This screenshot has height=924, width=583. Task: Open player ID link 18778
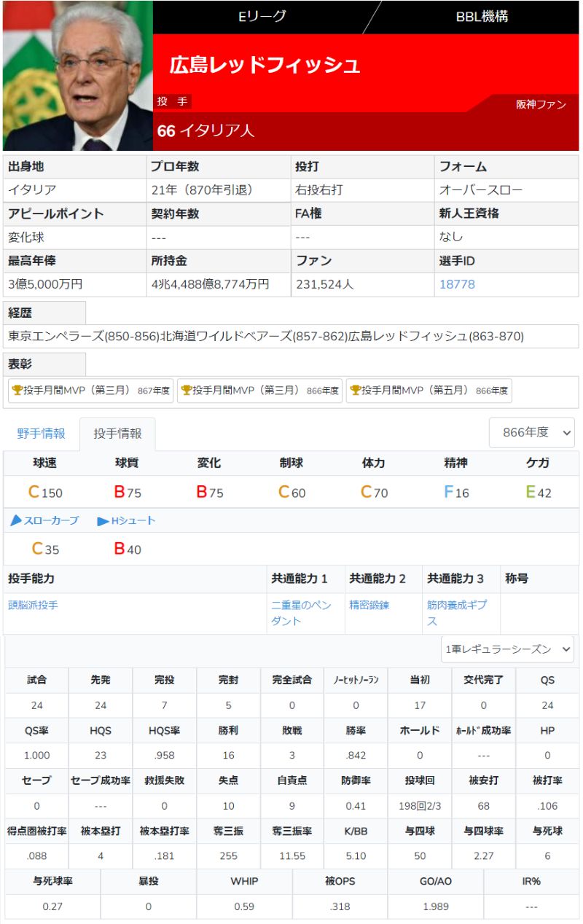(457, 284)
